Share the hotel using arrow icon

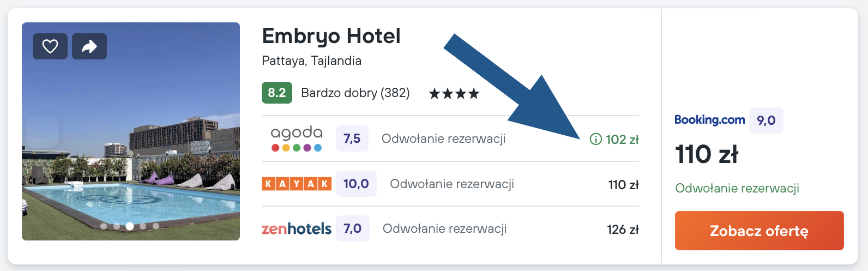click(x=89, y=46)
